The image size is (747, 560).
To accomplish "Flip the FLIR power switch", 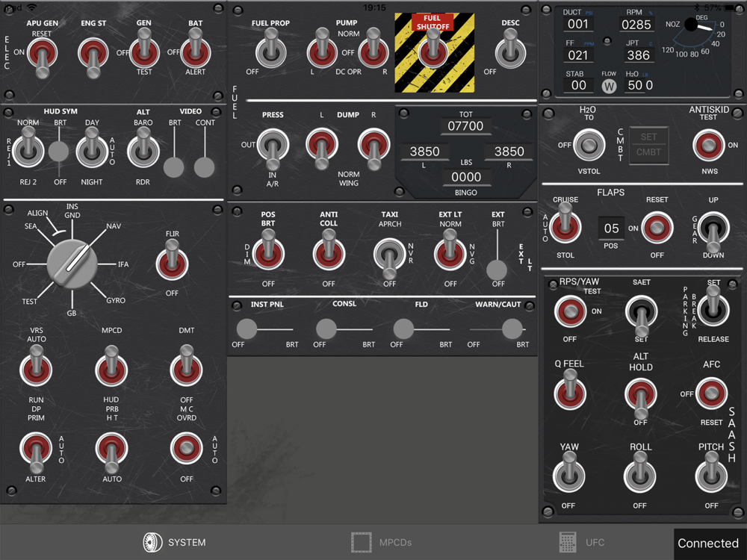I will pos(172,260).
